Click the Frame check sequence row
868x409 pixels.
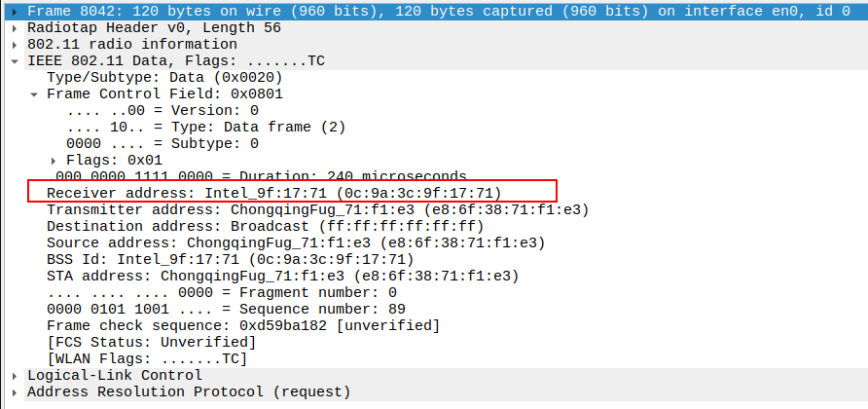point(242,325)
